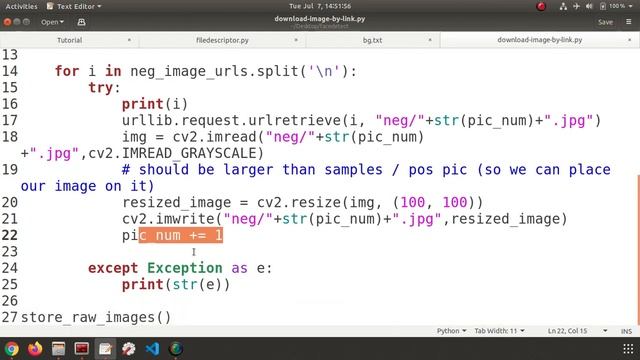
Task: Open the Tab Width dropdown
Action: pyautogui.click(x=499, y=331)
